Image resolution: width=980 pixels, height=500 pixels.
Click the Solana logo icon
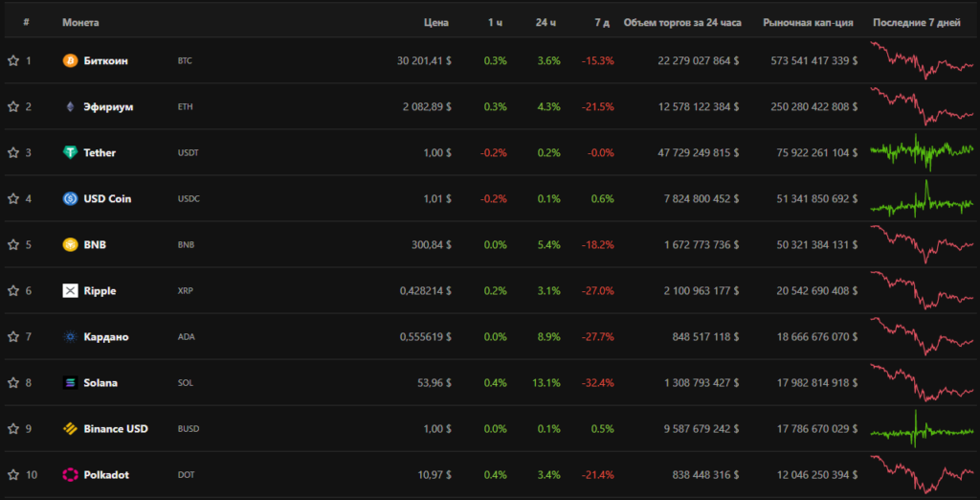point(70,383)
